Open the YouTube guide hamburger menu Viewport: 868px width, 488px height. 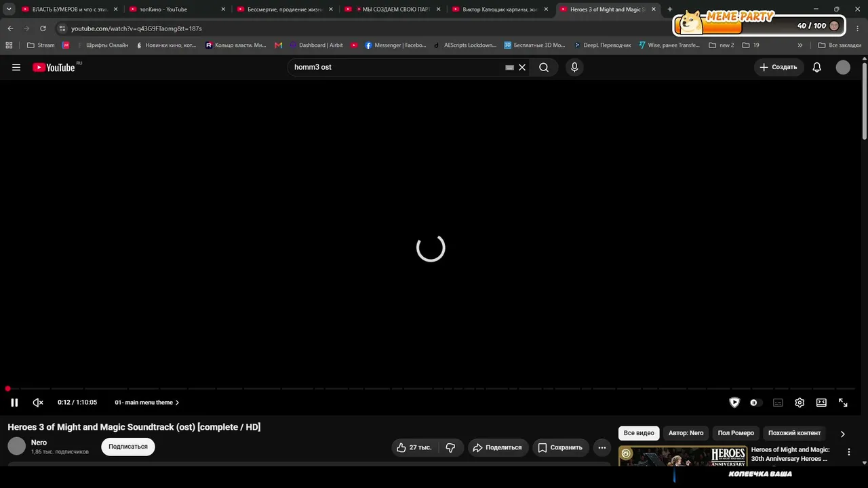click(16, 67)
